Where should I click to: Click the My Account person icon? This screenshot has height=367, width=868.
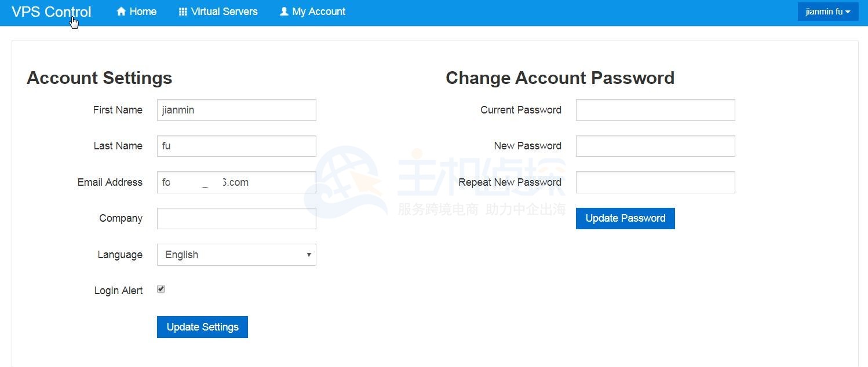pyautogui.click(x=284, y=12)
